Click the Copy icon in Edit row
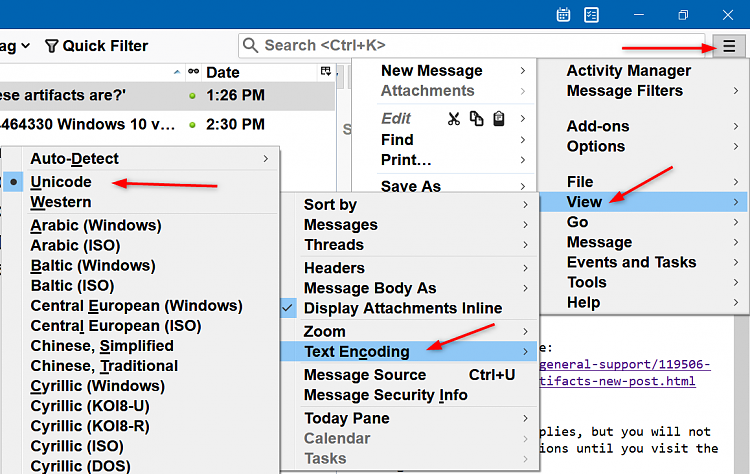The image size is (750, 474). [x=476, y=119]
